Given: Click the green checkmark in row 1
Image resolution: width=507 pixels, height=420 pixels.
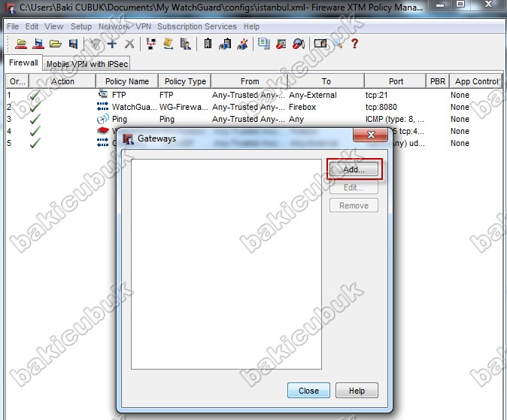Looking at the screenshot, I should pos(35,95).
